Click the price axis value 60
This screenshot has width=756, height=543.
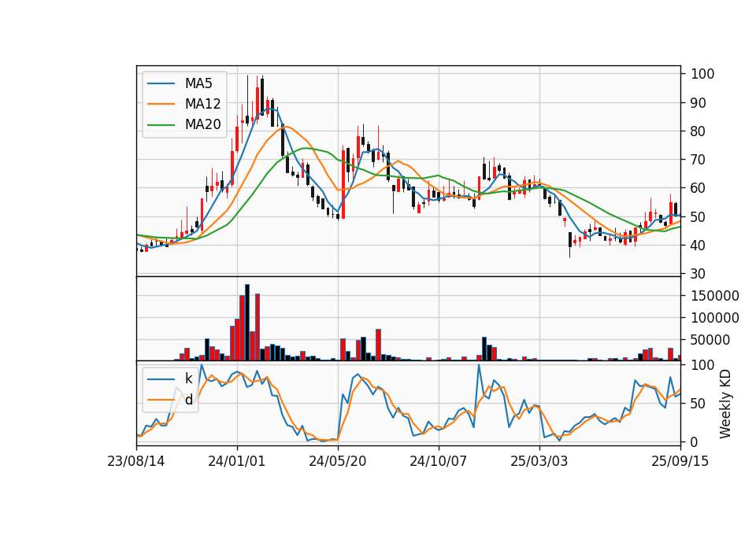(699, 188)
